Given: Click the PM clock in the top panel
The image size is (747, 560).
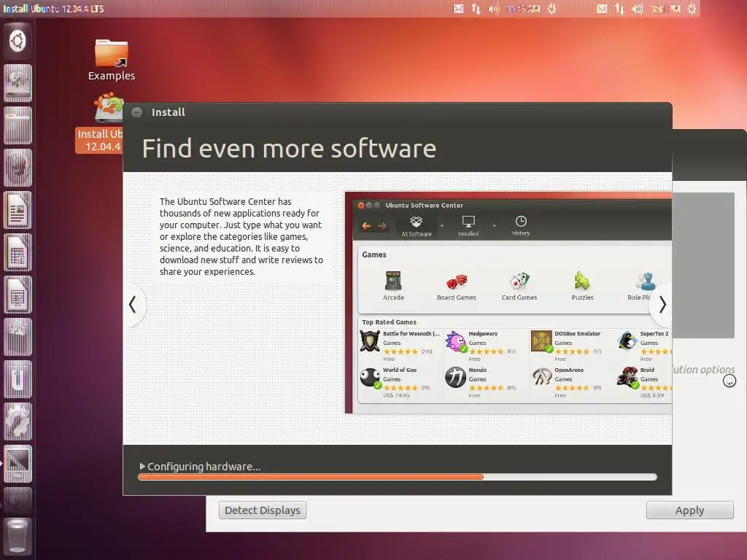Looking at the screenshot, I should coord(665,9).
